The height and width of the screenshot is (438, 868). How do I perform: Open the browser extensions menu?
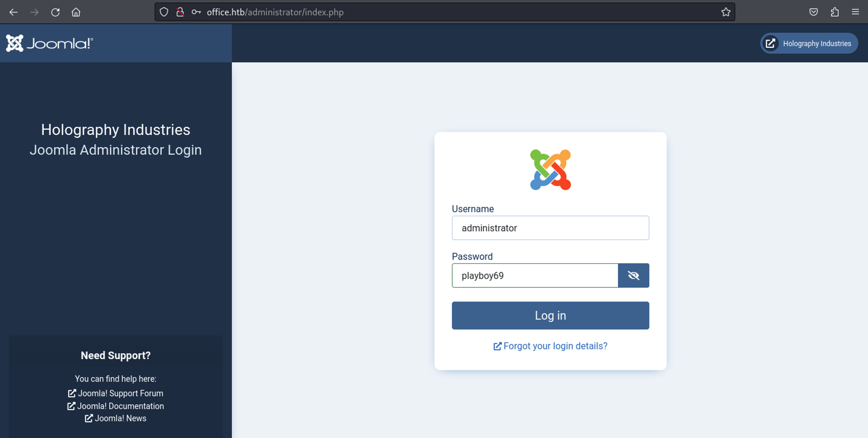[835, 12]
